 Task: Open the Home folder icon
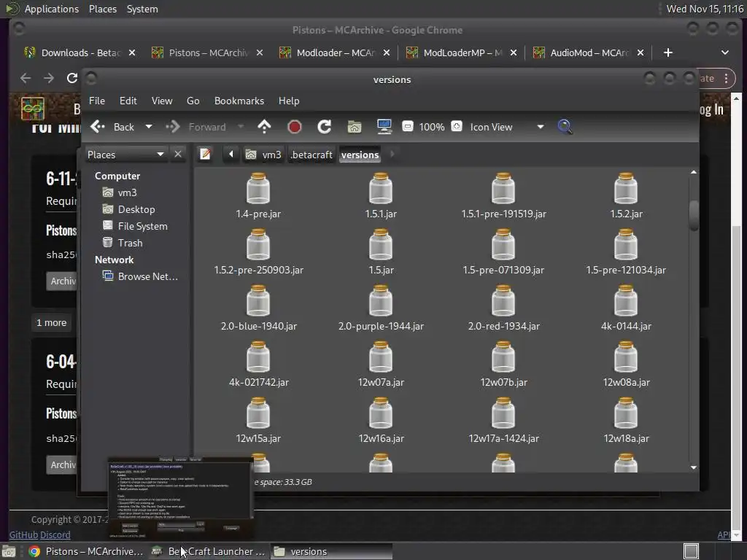(355, 127)
